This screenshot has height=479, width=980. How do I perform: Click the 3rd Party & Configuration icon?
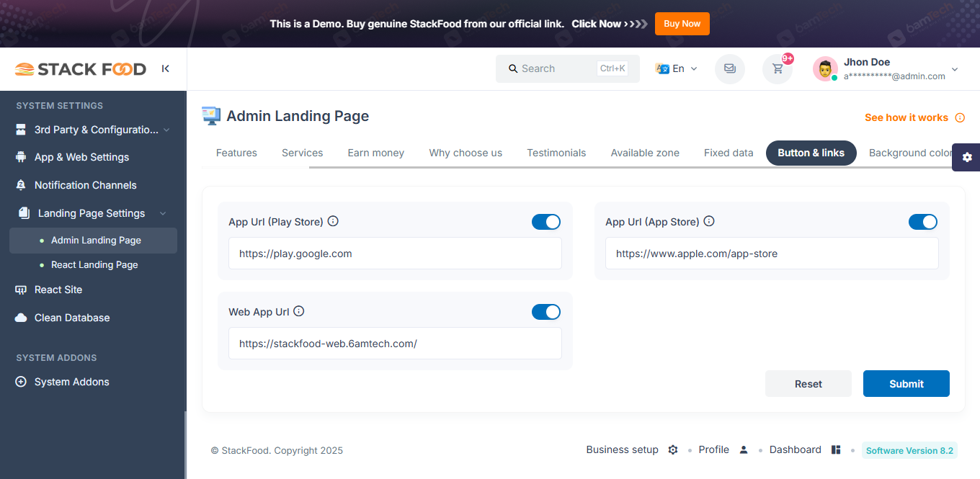pos(21,130)
